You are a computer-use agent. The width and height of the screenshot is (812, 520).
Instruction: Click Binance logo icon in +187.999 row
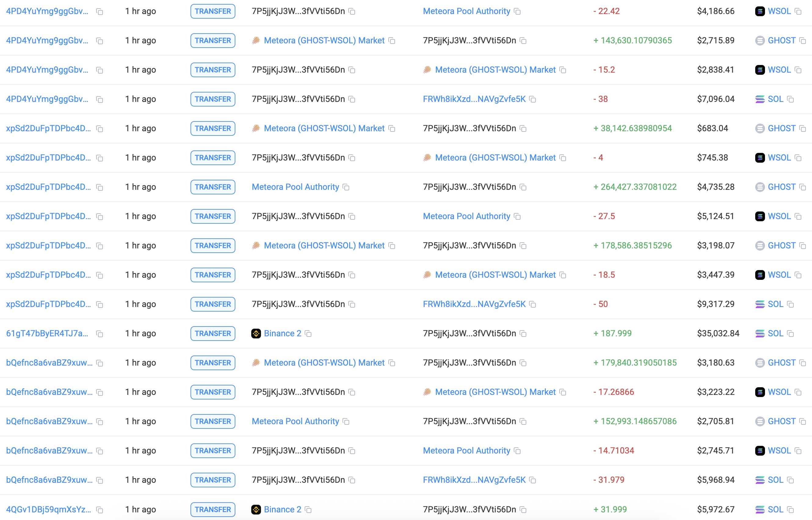256,334
